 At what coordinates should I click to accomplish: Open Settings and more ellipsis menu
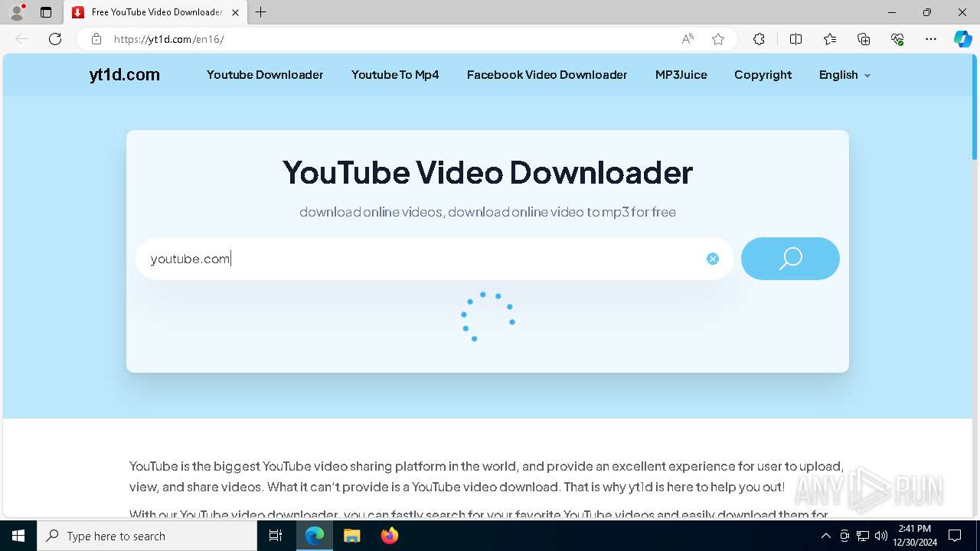click(931, 39)
